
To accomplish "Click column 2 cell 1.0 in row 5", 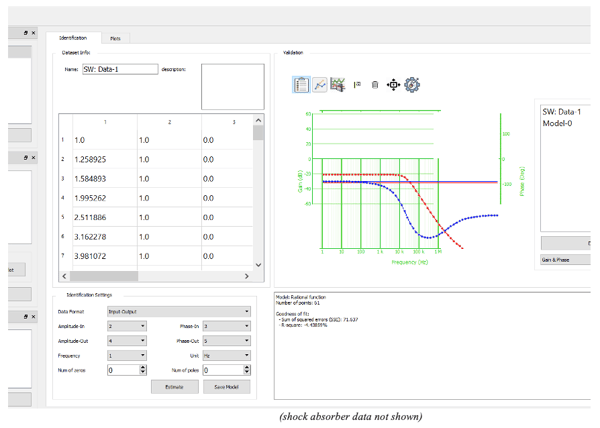I will [x=170, y=217].
